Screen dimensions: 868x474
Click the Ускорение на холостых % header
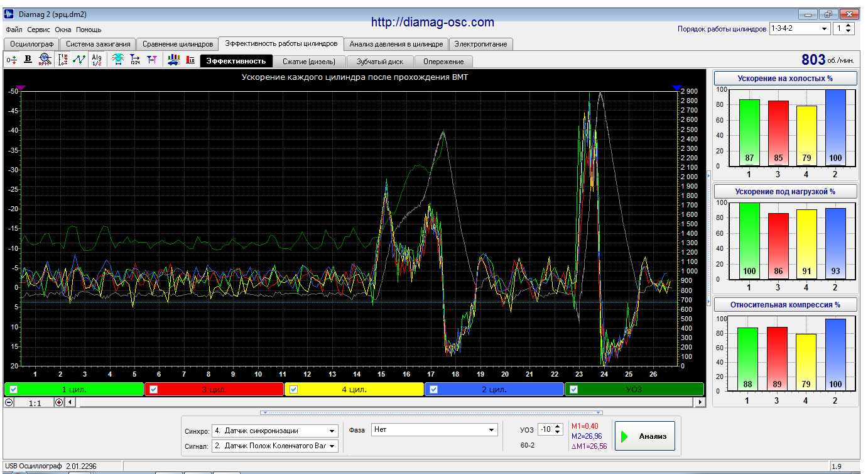pyautogui.click(x=785, y=78)
